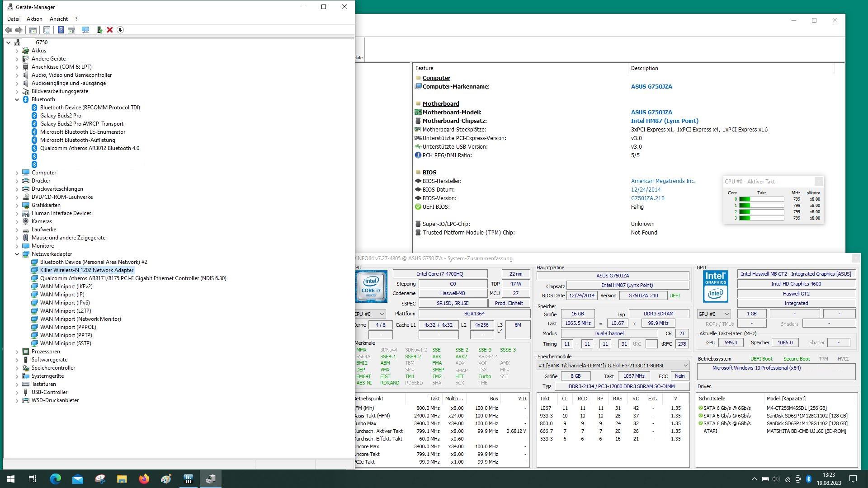Select the Galaxy Buds2 Pro Bluetooth icon
868x488 pixels.
click(x=34, y=116)
